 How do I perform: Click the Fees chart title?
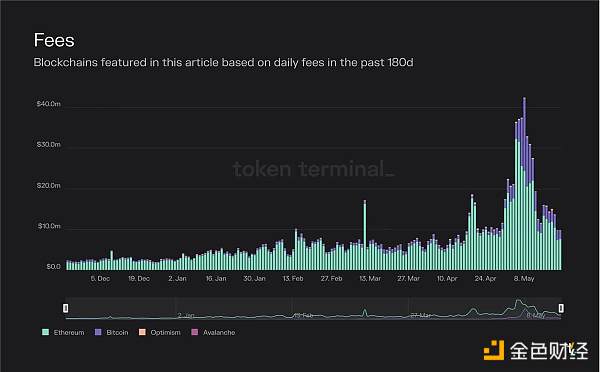(x=54, y=40)
